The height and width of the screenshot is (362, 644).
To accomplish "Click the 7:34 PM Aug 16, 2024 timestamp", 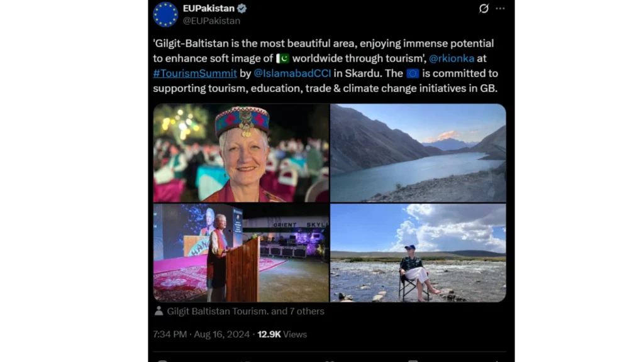I will click(202, 334).
